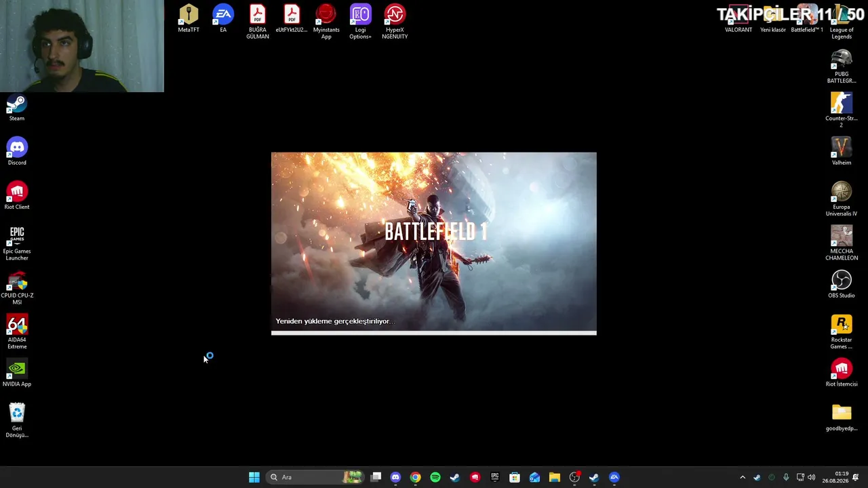Select the Battlefield 1 desktop shortcut
Screen dimensions: 868x488
point(807,19)
